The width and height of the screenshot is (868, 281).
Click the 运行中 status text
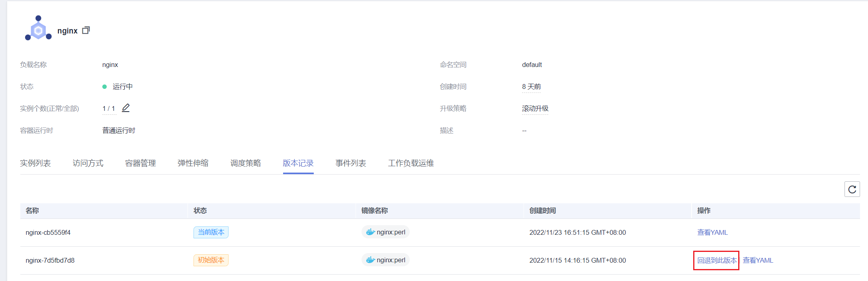tap(123, 86)
